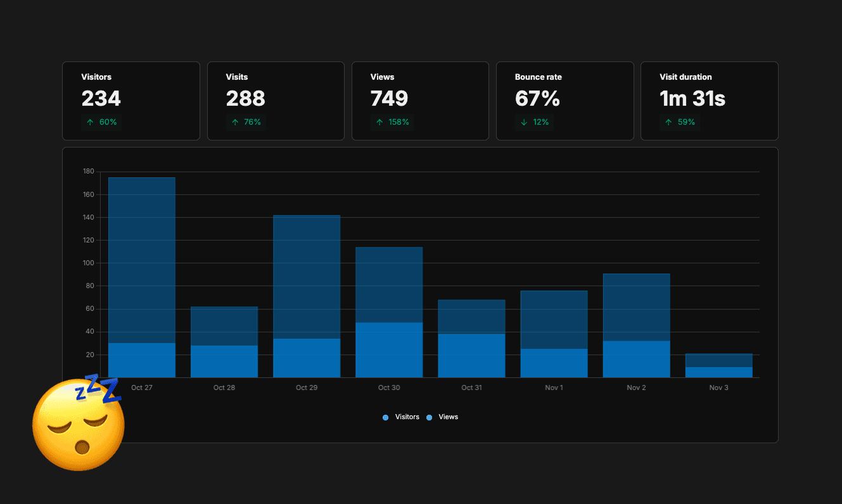The image size is (842, 504).
Task: Click the Nov 1 date label on the axis
Action: (554, 387)
